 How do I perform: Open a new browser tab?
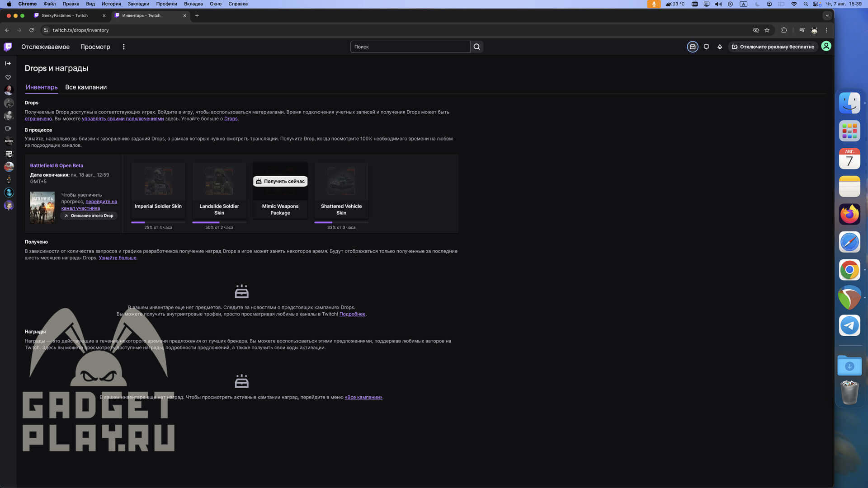197,15
